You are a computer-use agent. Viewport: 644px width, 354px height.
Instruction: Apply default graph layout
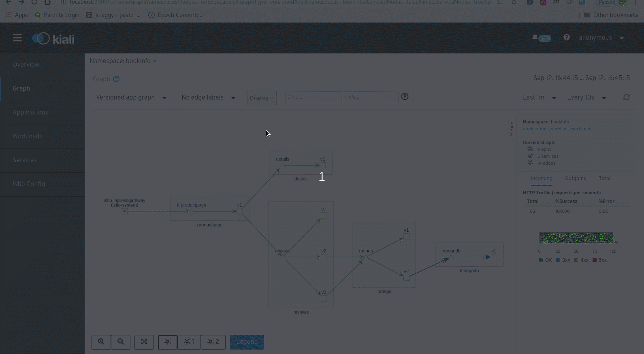pos(168,342)
